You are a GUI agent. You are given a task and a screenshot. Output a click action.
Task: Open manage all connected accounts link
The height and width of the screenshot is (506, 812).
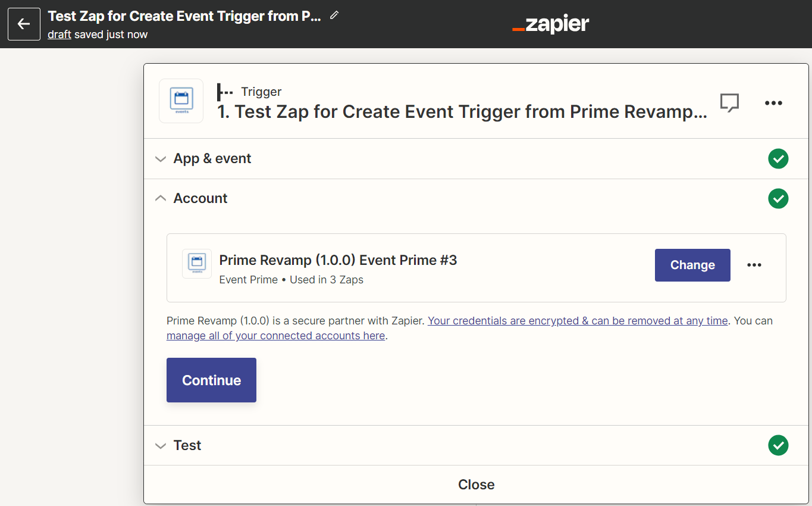coord(275,336)
